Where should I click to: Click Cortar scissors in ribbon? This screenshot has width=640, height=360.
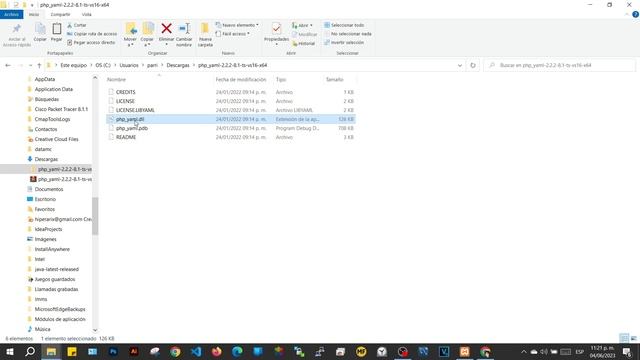pyautogui.click(x=76, y=25)
